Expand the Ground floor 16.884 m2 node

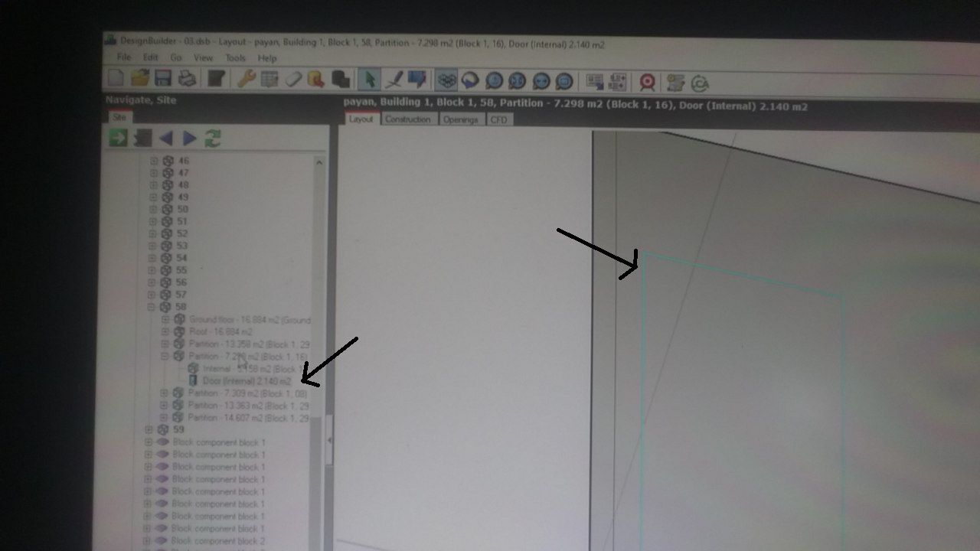tap(165, 319)
